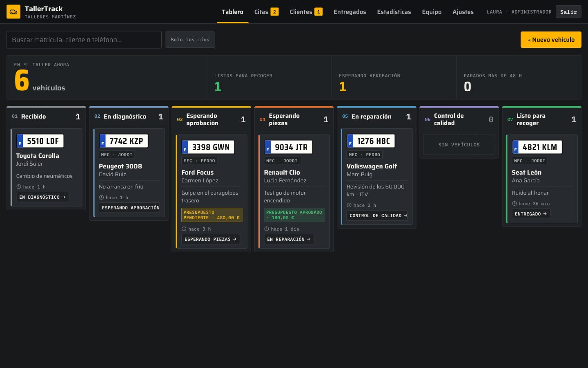Click the TallerTrack car logo icon
Image resolution: width=588 pixels, height=368 pixels.
pyautogui.click(x=13, y=12)
